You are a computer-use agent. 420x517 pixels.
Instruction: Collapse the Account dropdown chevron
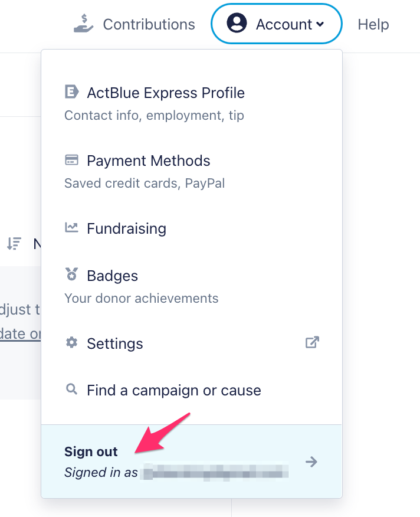(x=320, y=24)
